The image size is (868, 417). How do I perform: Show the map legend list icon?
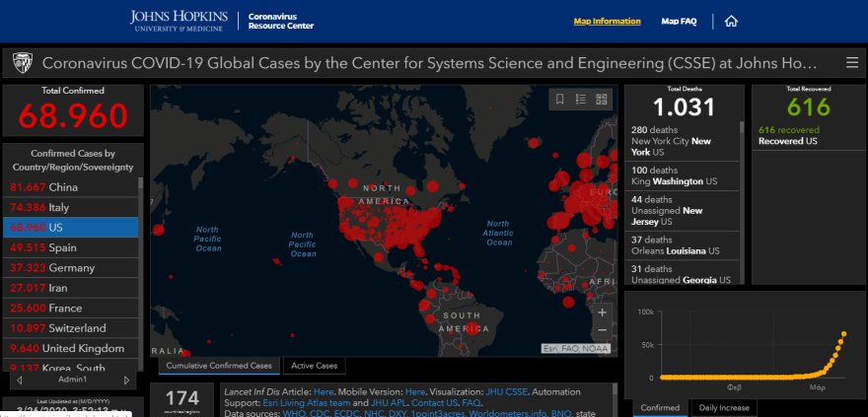pyautogui.click(x=581, y=100)
